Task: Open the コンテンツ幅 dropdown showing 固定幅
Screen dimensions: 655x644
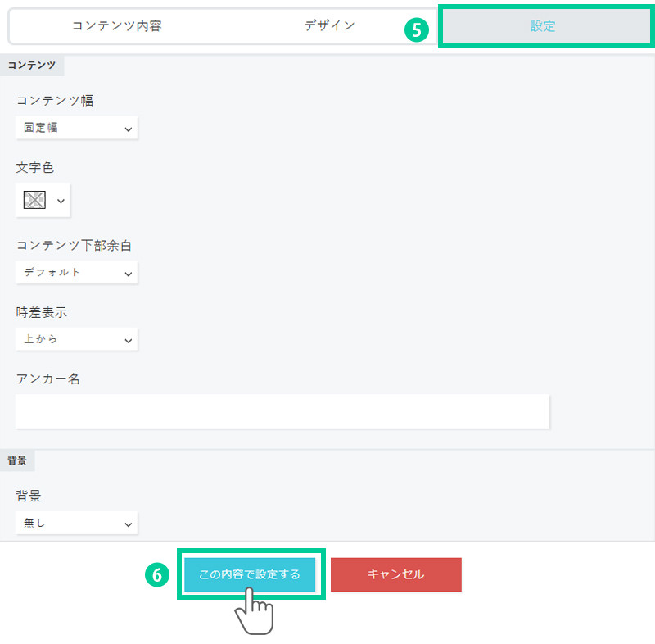Action: click(x=76, y=128)
